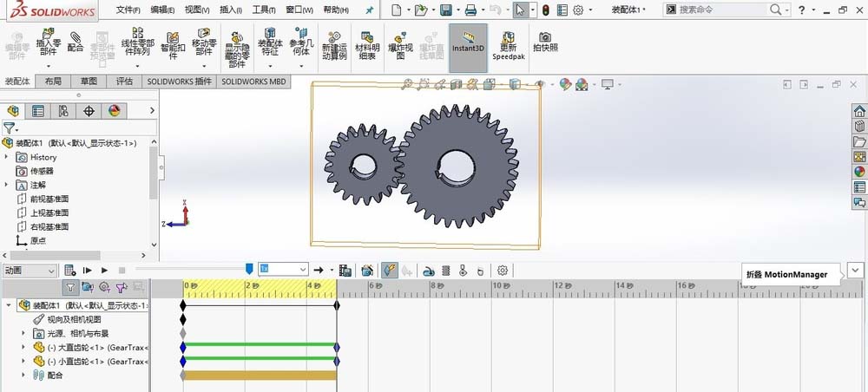Viewport: 868px width, 392px height.
Task: Open the Bill of Materials (材料明细表) tool
Action: tap(367, 46)
